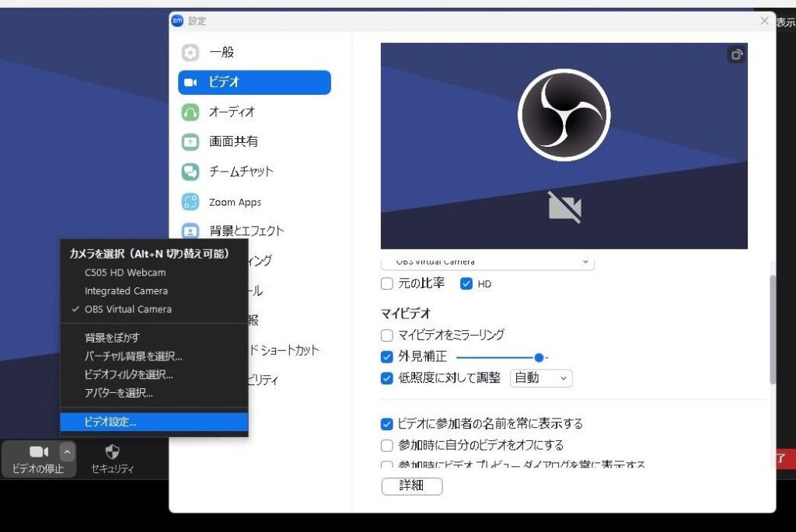Click the rotate video preview icon

737,54
